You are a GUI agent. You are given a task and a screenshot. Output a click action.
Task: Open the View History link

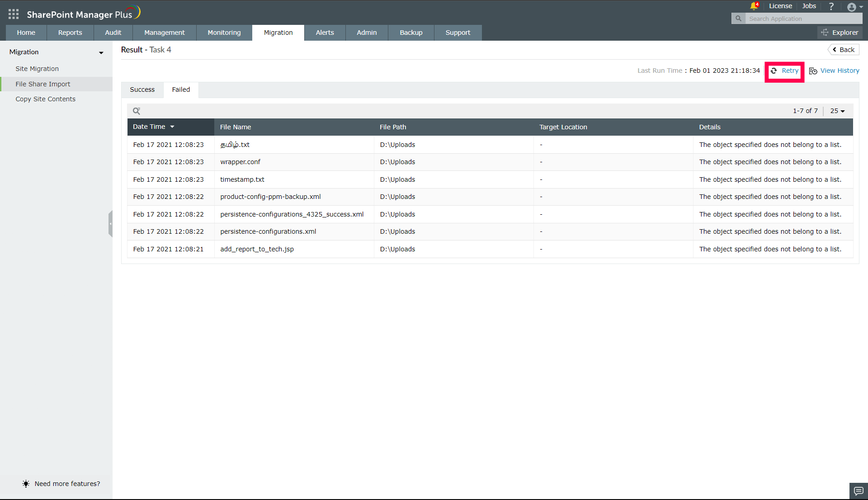840,71
